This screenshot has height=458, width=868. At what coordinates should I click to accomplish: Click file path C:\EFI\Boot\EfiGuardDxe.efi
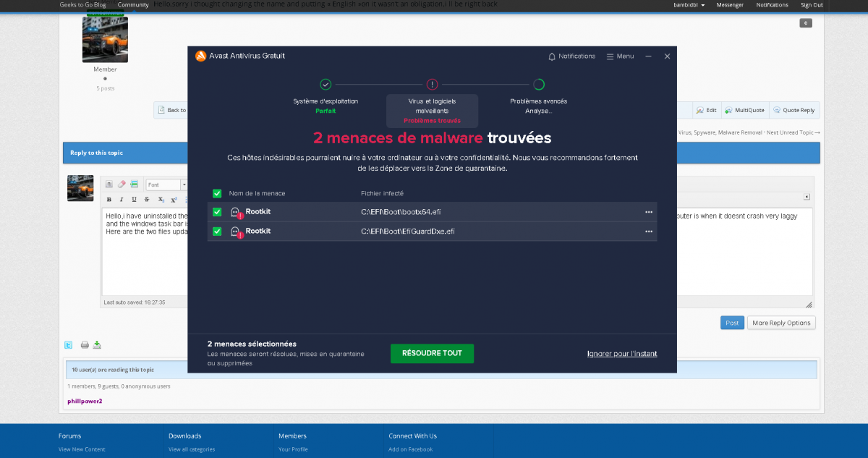click(408, 232)
